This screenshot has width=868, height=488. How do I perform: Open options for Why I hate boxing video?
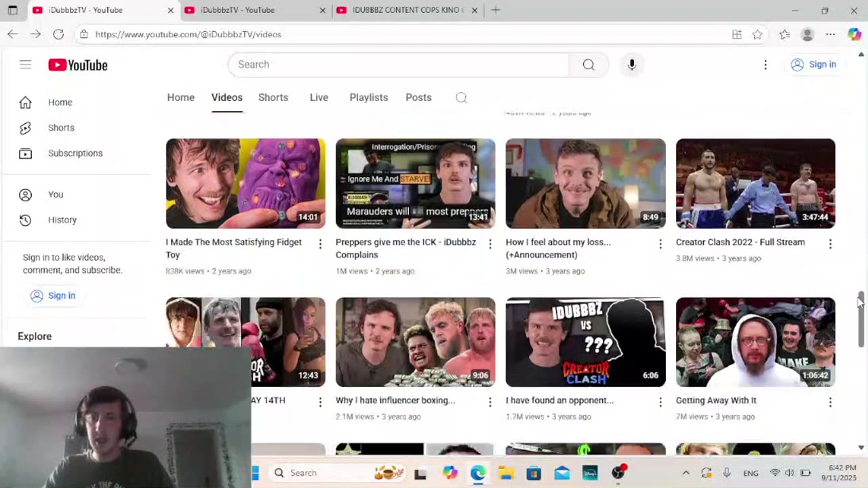click(490, 402)
